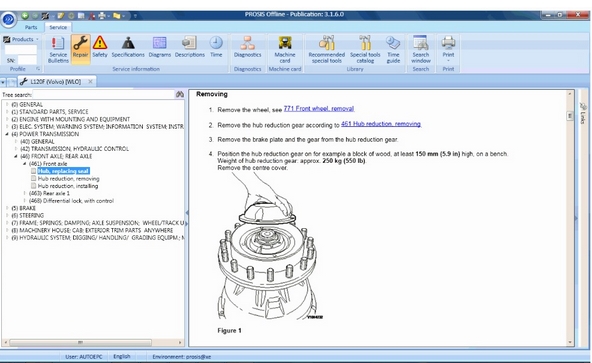This screenshot has width=592, height=363.
Task: Collapse the (46) FRONT AXLE; REAR AXLE node
Action: (16, 156)
